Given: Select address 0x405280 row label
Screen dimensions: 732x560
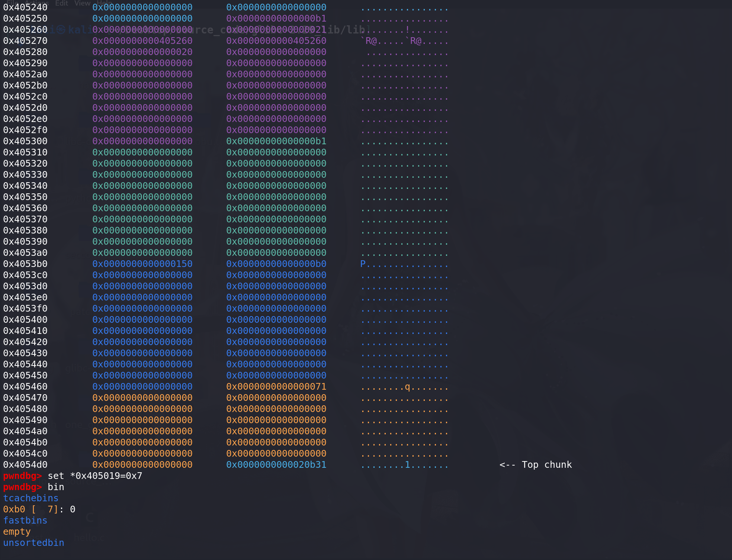Looking at the screenshot, I should click(25, 52).
